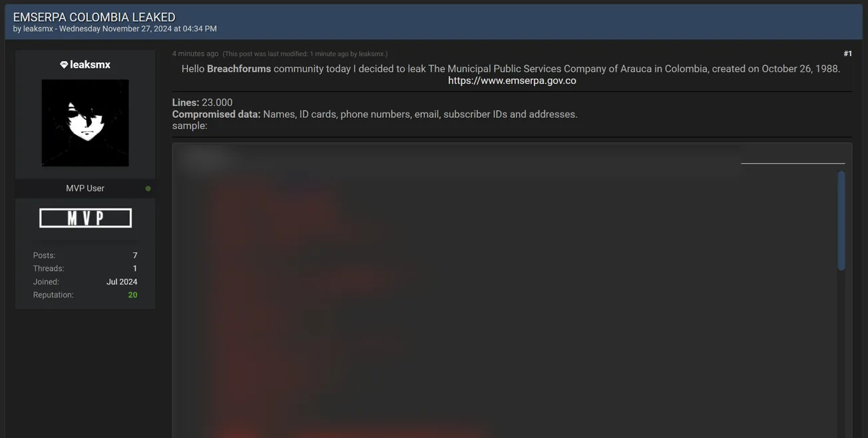Click the MVP rank badge

(x=85, y=218)
